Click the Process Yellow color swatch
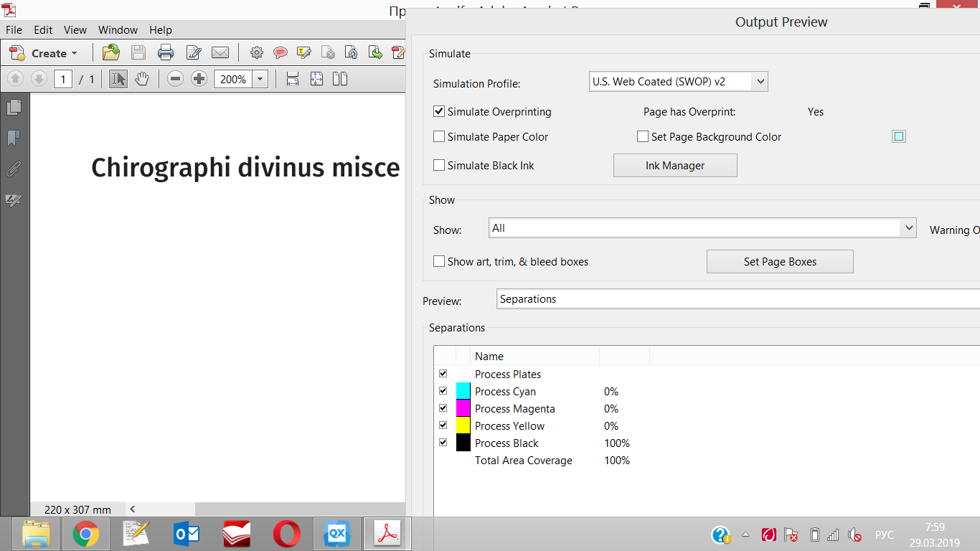Image resolution: width=980 pixels, height=551 pixels. [x=463, y=425]
